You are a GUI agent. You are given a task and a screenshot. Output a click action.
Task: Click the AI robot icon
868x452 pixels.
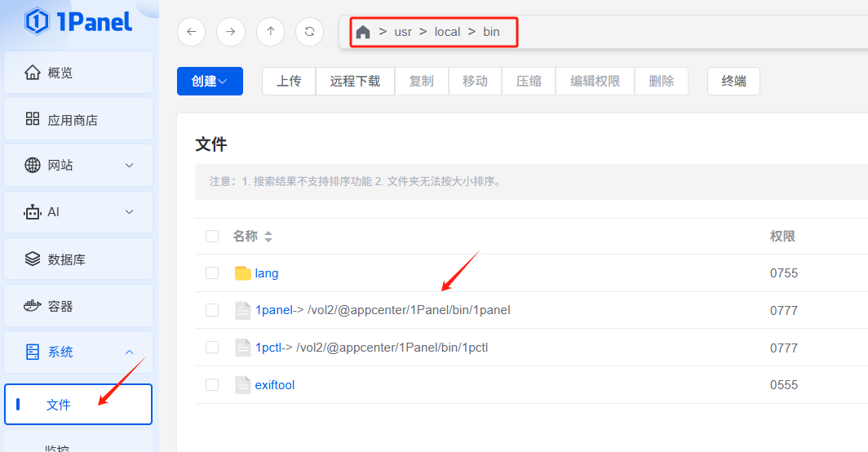[x=33, y=212]
